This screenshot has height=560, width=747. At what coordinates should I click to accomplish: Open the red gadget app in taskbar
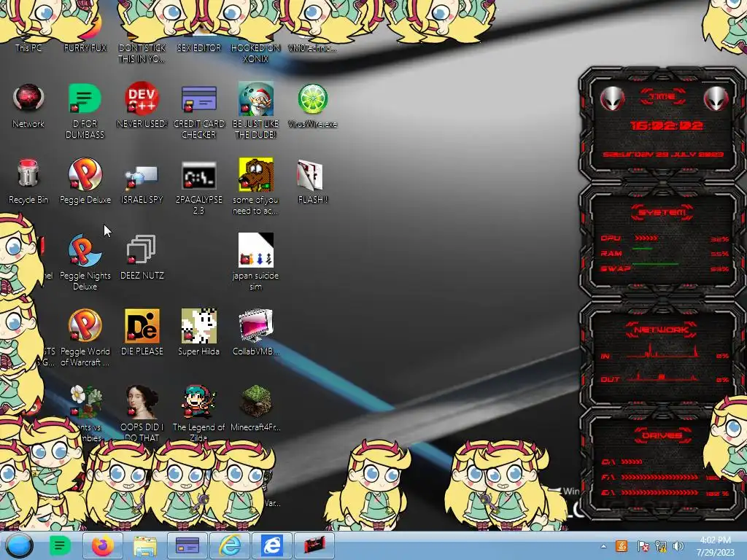[x=314, y=545]
